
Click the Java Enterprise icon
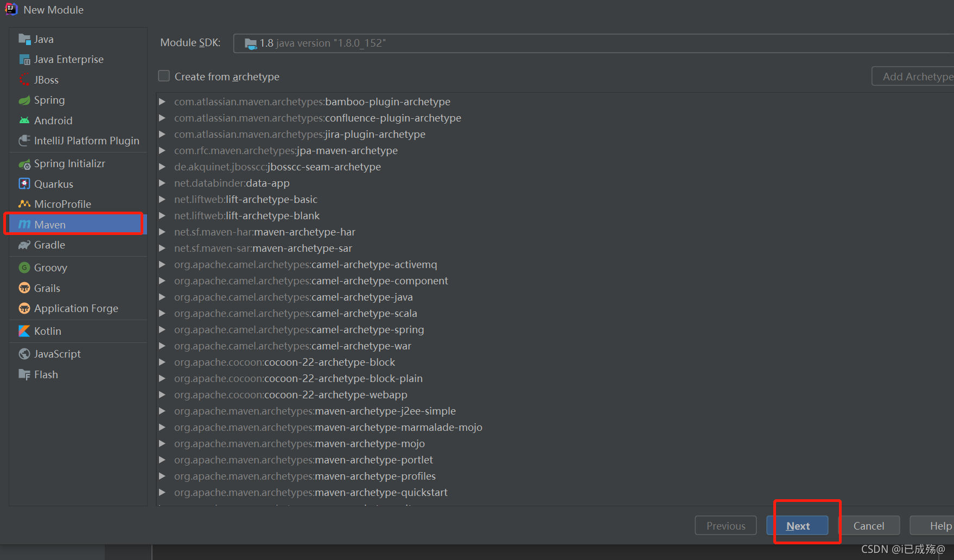[x=24, y=59]
